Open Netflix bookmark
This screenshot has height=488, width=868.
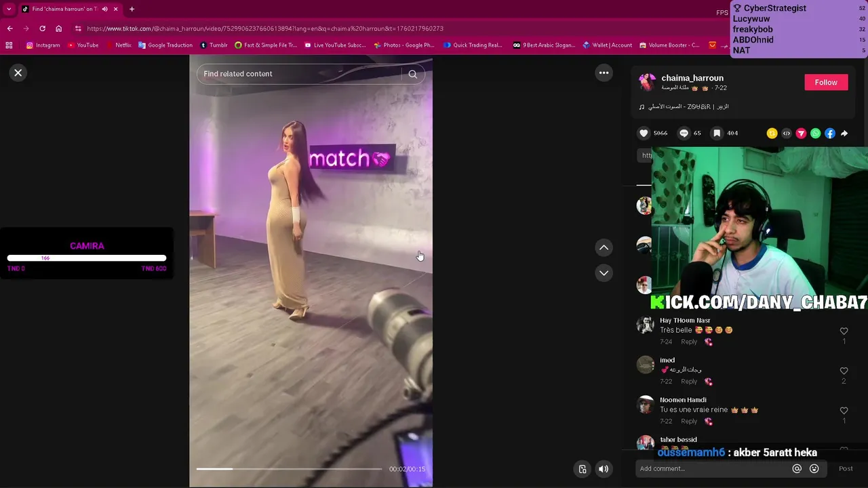point(119,45)
